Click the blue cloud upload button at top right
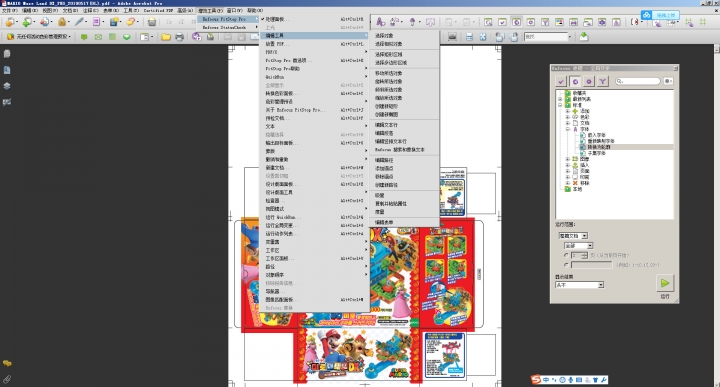The width and height of the screenshot is (720, 387). [x=660, y=15]
